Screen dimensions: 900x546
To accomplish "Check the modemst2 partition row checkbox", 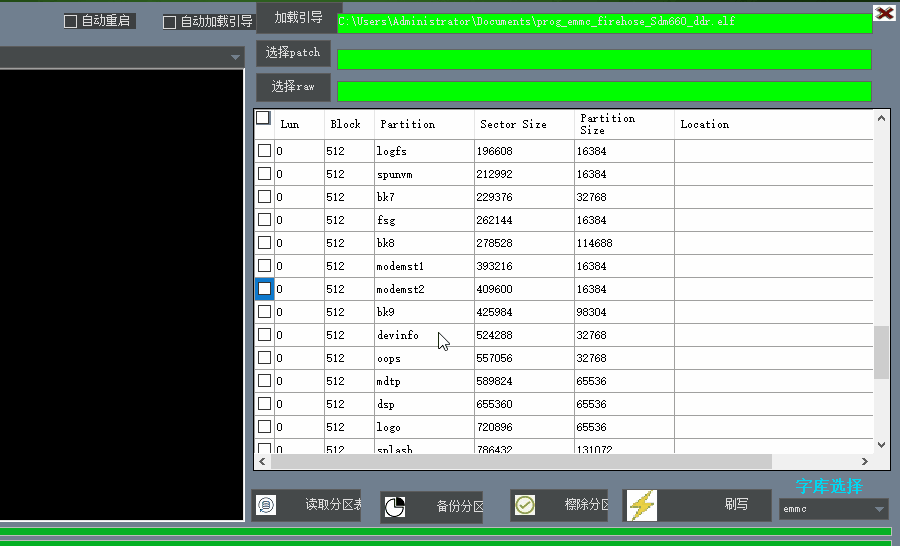I will click(264, 289).
